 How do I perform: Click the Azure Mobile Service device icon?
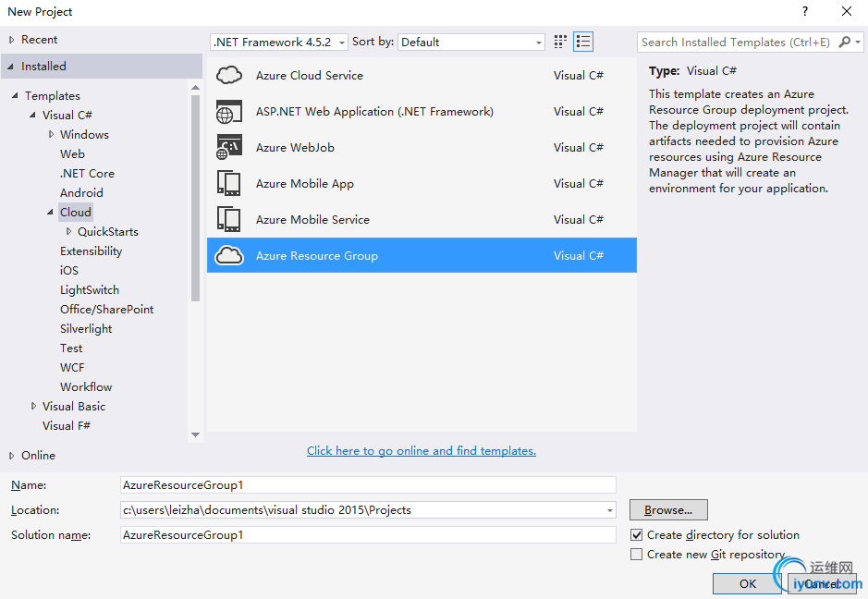click(229, 219)
